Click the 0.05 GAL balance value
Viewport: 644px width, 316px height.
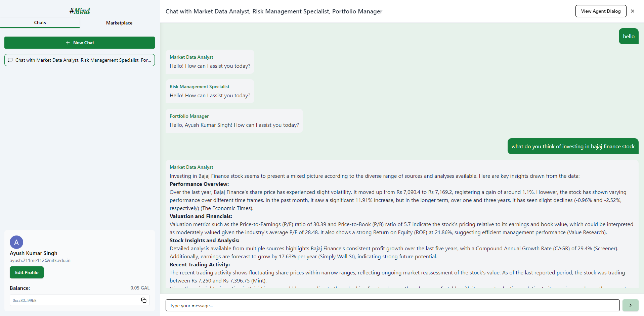(140, 288)
